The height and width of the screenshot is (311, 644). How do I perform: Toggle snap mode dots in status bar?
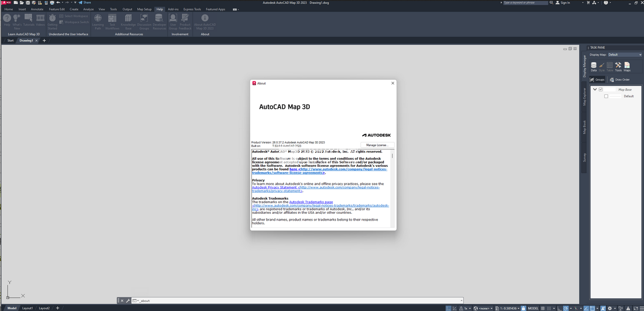pyautogui.click(x=549, y=308)
